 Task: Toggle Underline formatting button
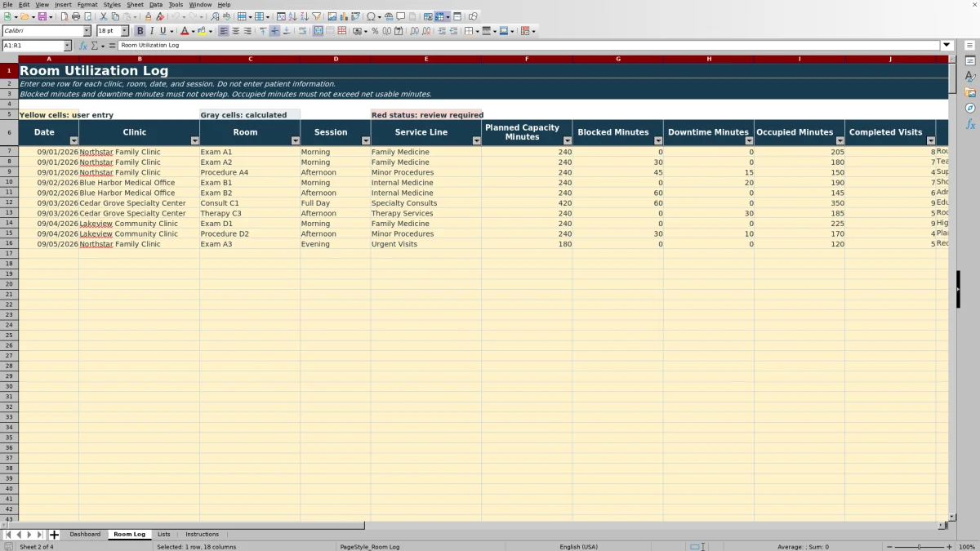tap(163, 31)
